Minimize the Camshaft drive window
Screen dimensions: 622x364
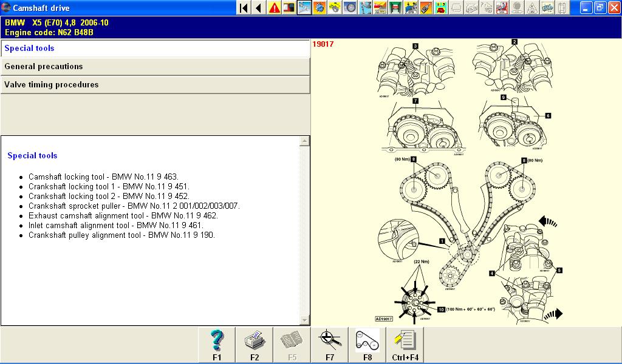[587, 7]
